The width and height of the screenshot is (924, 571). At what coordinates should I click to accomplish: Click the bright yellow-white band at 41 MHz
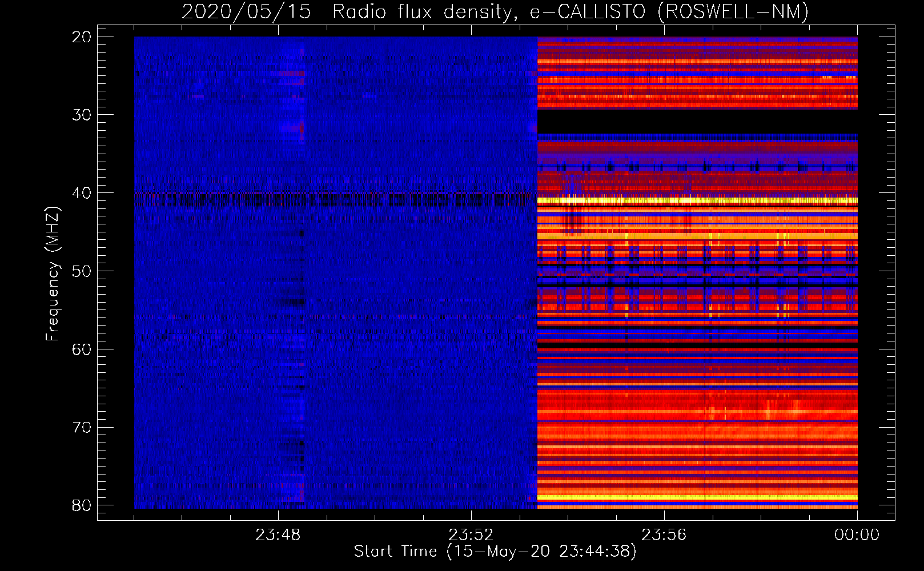coord(697,201)
